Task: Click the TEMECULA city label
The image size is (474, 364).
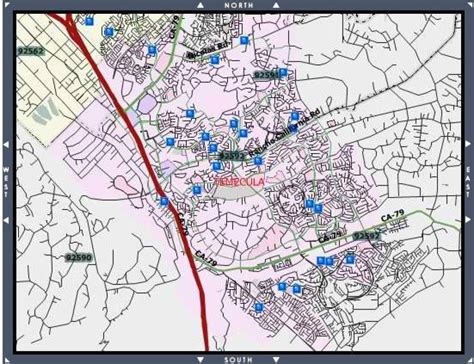Action: click(x=240, y=182)
